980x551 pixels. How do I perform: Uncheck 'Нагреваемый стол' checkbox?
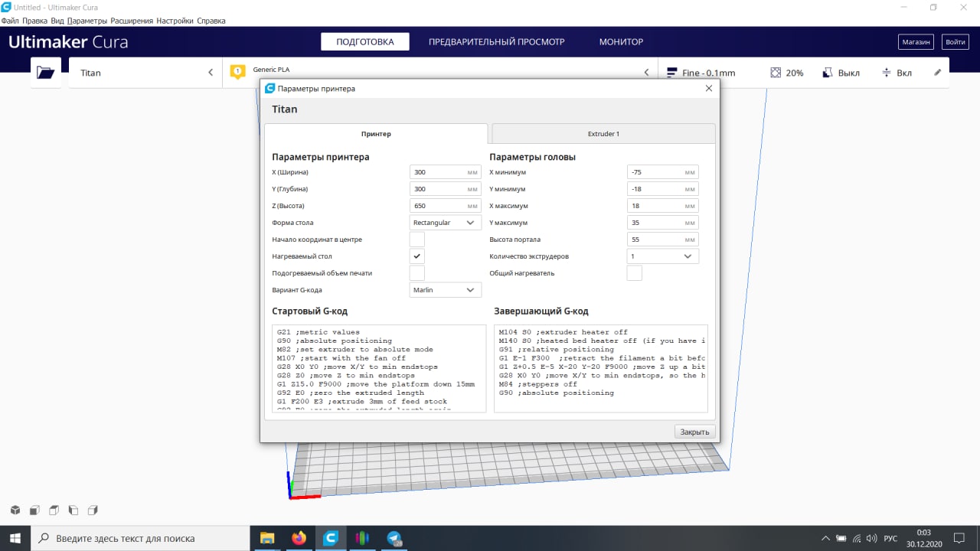point(417,256)
